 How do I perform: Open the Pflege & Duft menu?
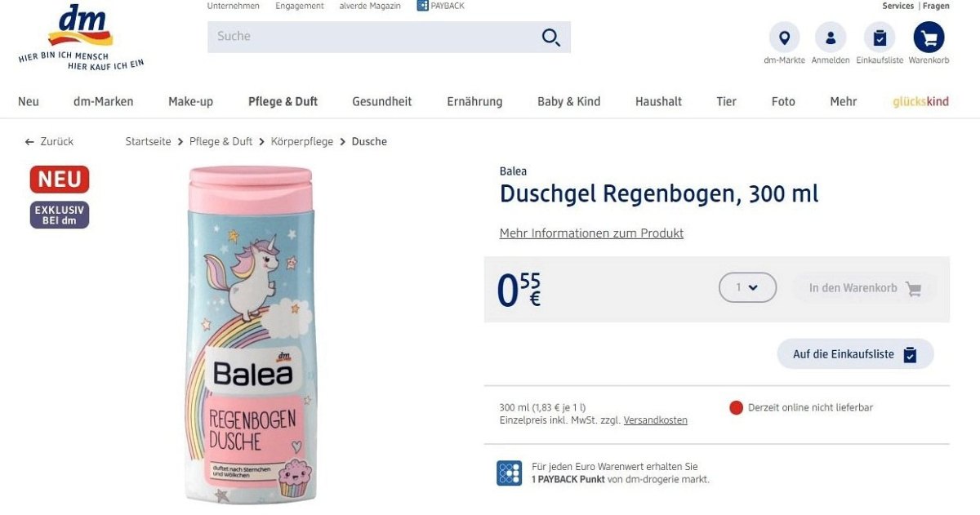(283, 102)
